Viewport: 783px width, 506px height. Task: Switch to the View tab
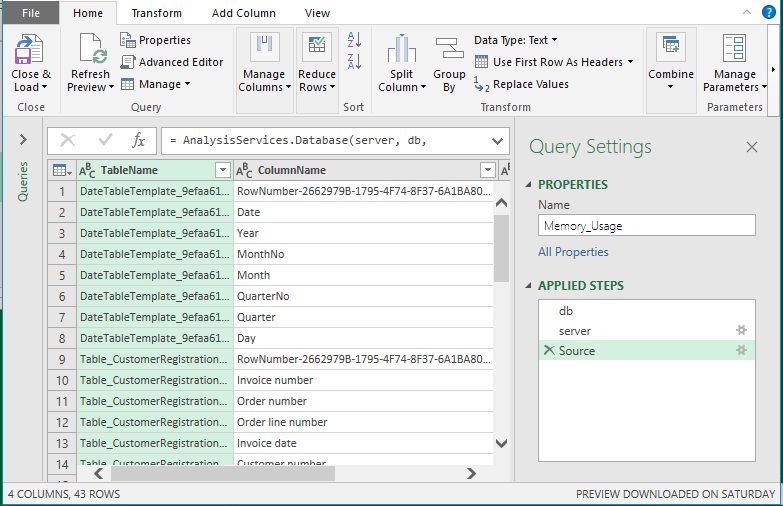pyautogui.click(x=317, y=13)
